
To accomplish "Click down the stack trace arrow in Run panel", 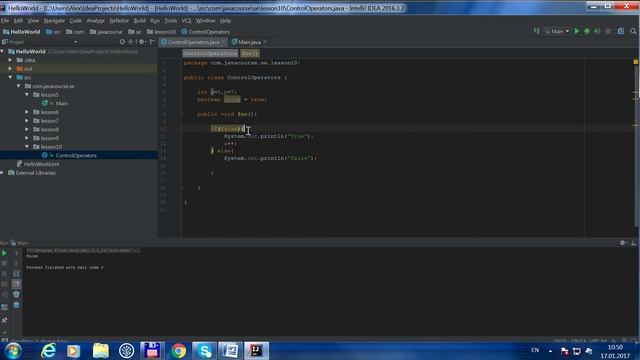I will coord(16,264).
